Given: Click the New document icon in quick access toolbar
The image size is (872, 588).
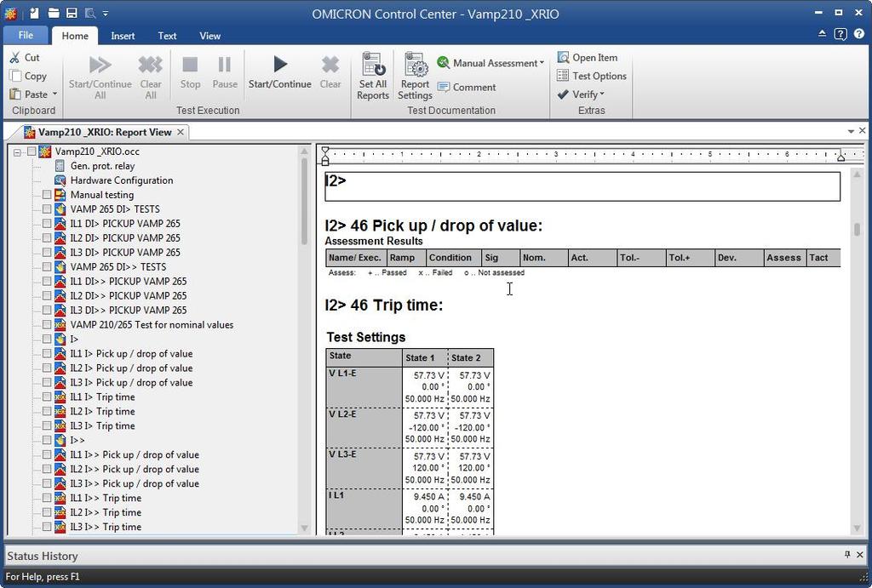Looking at the screenshot, I should [34, 13].
